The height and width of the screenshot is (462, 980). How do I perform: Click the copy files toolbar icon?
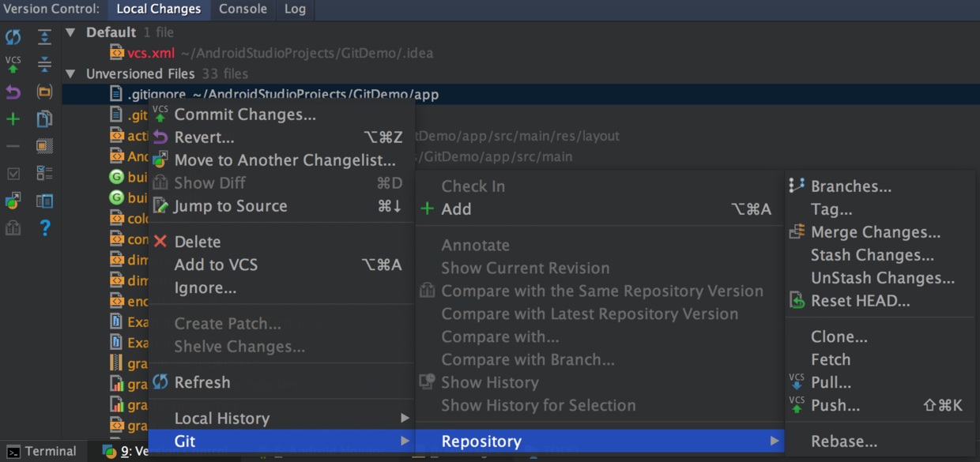pos(44,119)
